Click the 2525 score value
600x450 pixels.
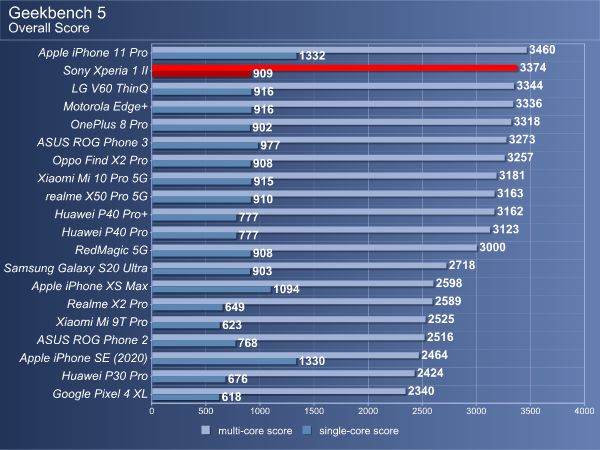pyautogui.click(x=441, y=320)
